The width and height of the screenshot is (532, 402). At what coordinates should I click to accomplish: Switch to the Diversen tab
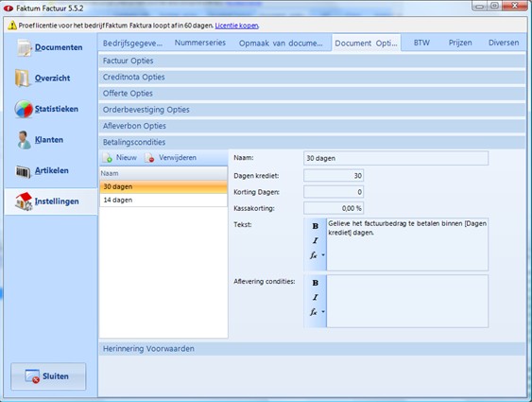click(x=504, y=43)
